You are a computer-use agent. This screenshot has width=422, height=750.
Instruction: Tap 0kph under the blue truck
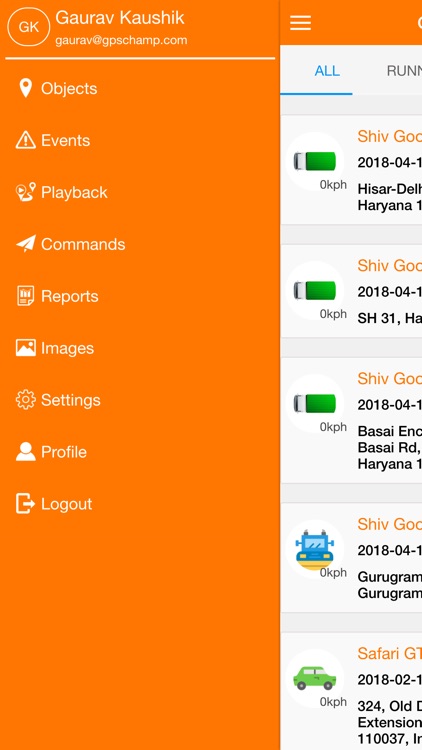(333, 573)
